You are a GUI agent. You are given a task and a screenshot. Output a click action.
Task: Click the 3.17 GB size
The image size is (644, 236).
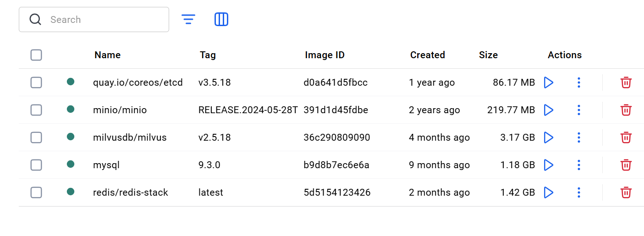(518, 137)
